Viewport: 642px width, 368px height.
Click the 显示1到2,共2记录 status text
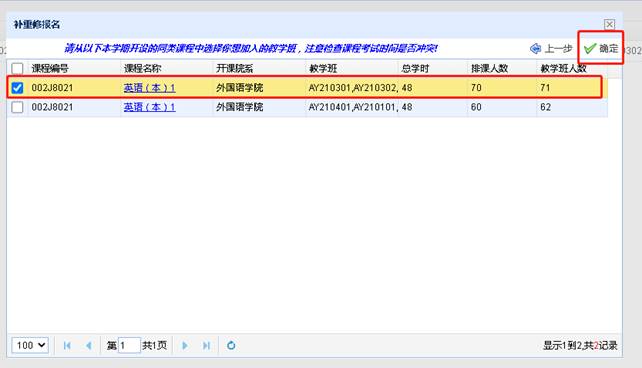click(x=580, y=345)
